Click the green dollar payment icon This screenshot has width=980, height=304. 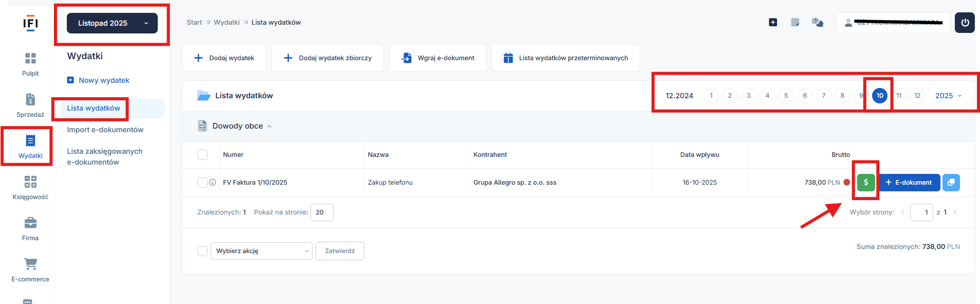click(866, 183)
